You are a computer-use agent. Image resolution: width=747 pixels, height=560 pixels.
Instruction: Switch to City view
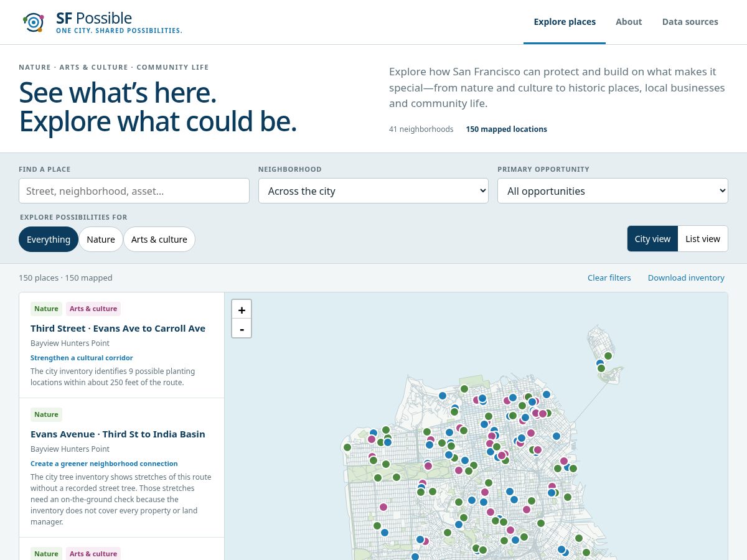pos(652,239)
